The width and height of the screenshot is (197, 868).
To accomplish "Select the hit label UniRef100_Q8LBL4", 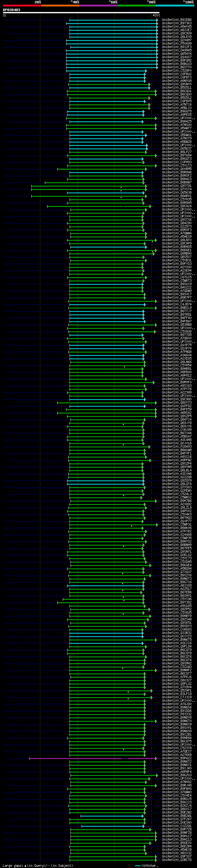I will (x=177, y=470).
